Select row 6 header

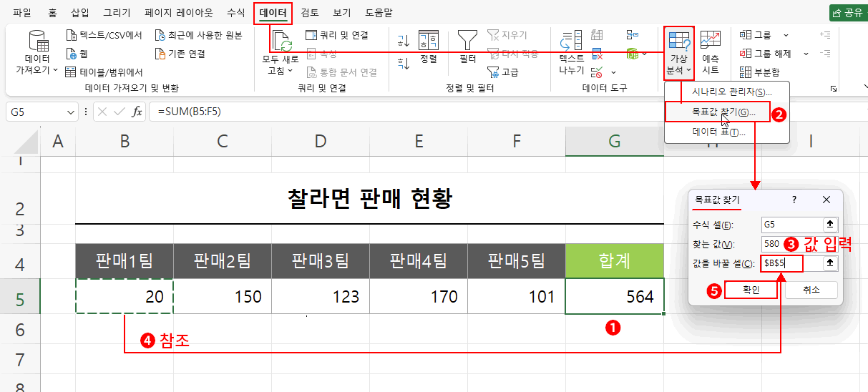tap(20, 330)
